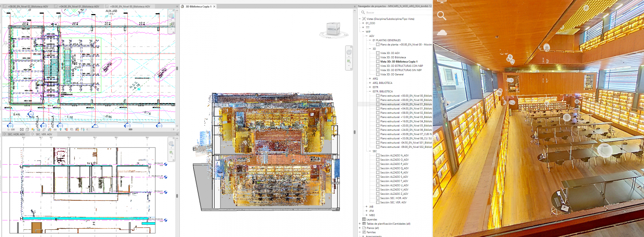Click the Buscar search field

tap(396, 12)
